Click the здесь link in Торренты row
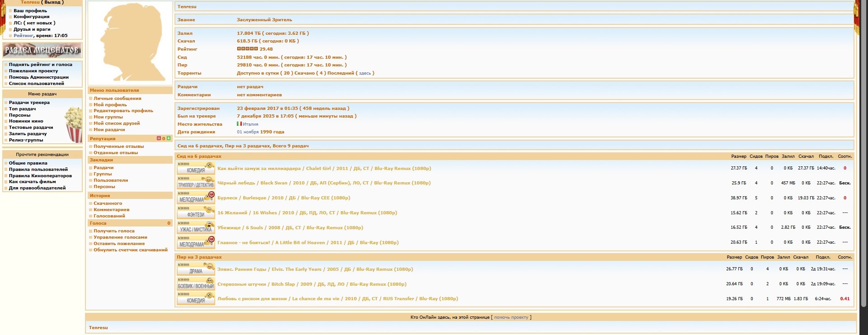Viewport: 868px width, 335px height. pyautogui.click(x=365, y=73)
